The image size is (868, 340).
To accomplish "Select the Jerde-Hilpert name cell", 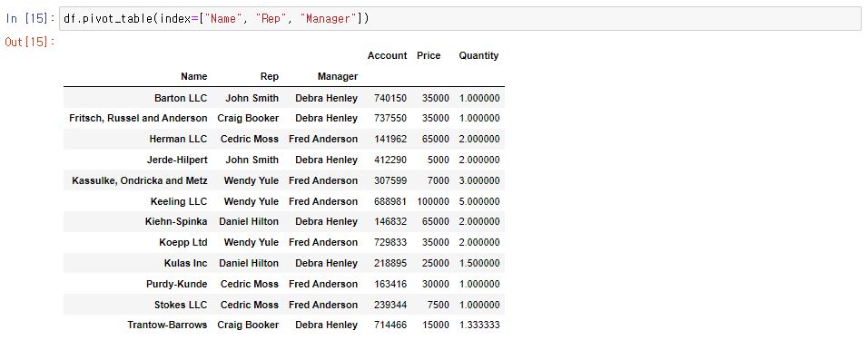I will (177, 160).
